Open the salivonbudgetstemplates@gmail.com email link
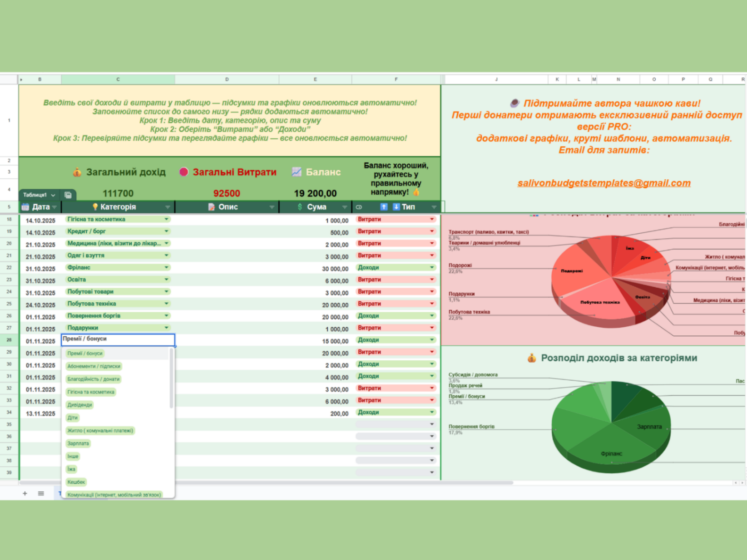 point(604,183)
